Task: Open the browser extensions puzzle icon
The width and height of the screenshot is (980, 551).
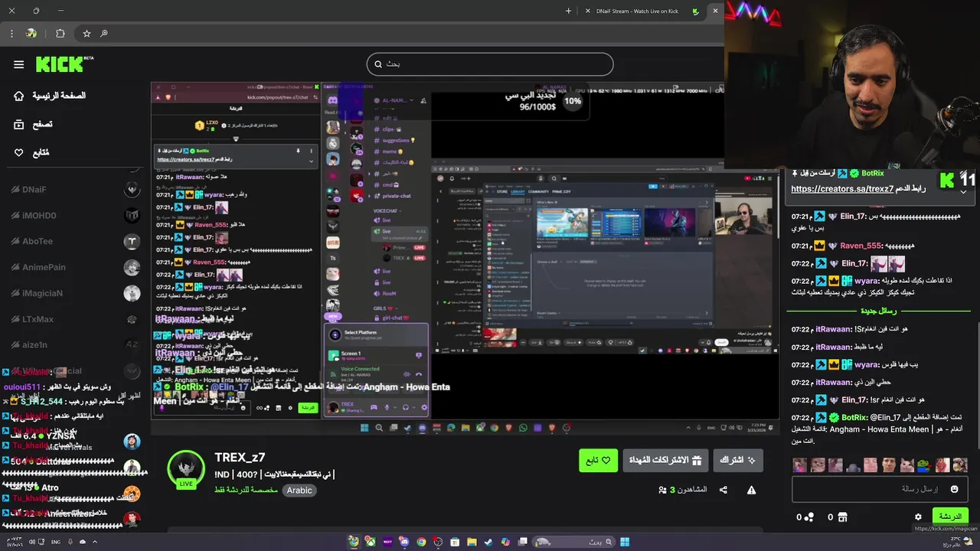Action: point(60,33)
